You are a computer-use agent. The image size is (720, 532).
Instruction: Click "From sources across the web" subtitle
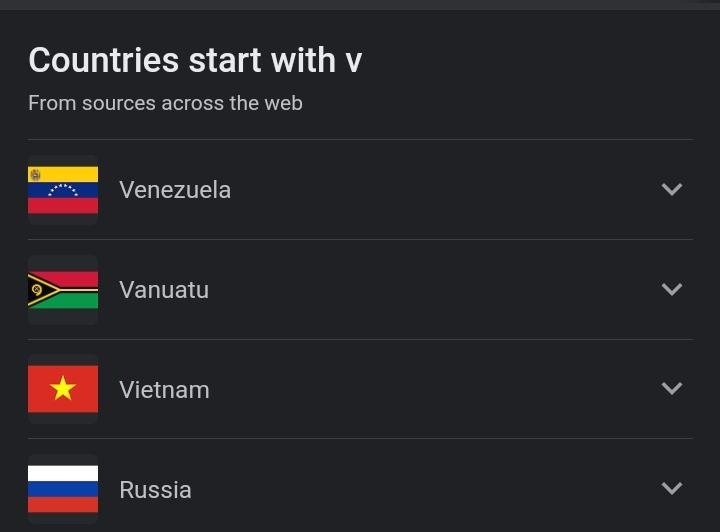[x=165, y=103]
